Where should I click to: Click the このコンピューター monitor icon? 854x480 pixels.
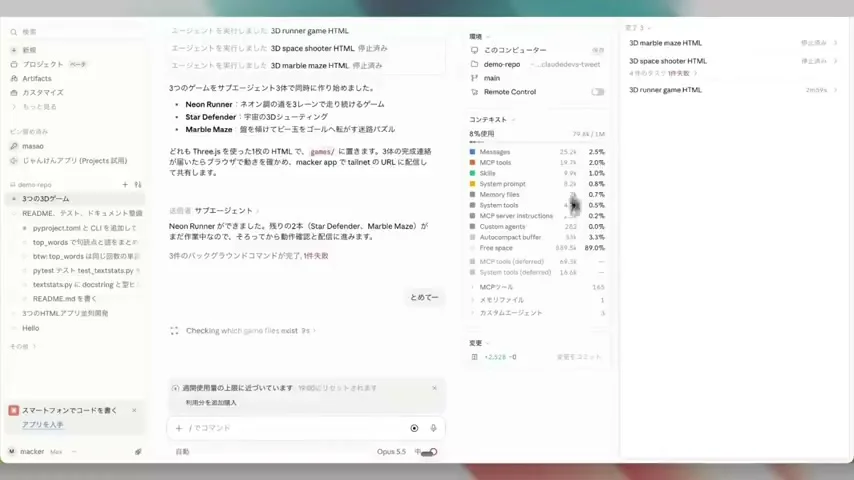(x=474, y=50)
